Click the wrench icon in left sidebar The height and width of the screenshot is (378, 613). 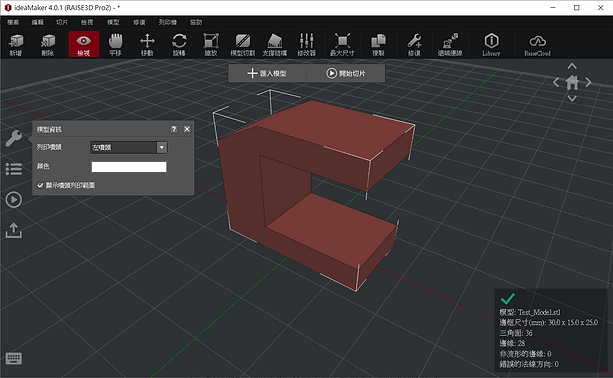click(14, 138)
